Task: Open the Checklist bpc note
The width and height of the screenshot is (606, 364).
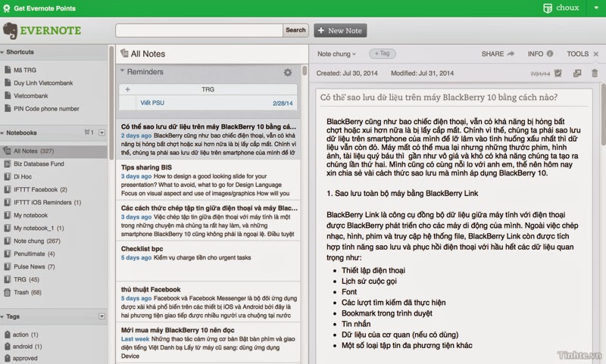Action: coord(208,261)
